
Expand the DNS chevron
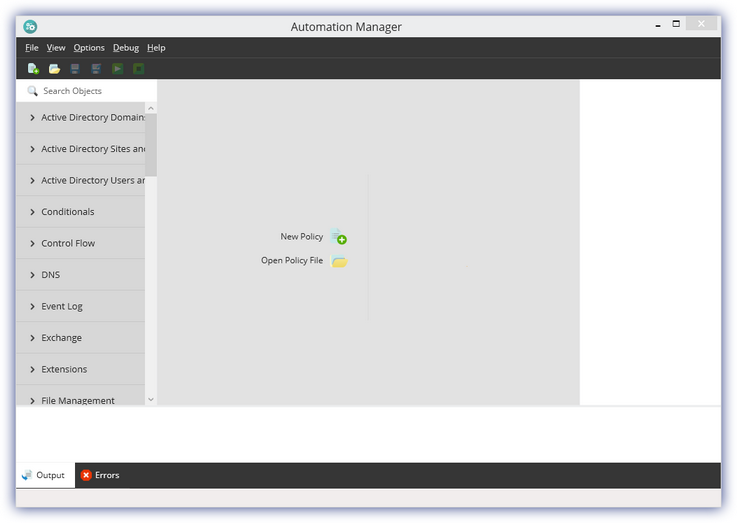[32, 275]
